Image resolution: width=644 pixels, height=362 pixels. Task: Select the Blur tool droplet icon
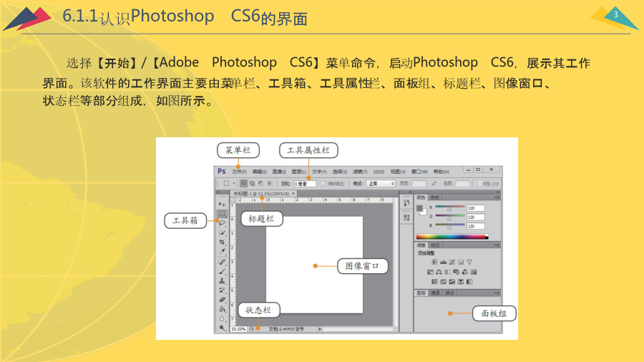point(223,318)
